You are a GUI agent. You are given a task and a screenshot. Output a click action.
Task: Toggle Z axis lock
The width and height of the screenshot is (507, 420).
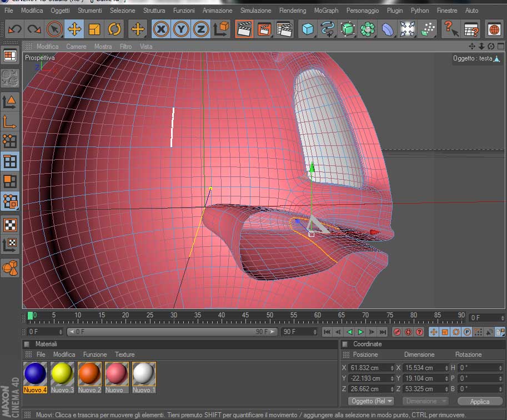coord(200,29)
